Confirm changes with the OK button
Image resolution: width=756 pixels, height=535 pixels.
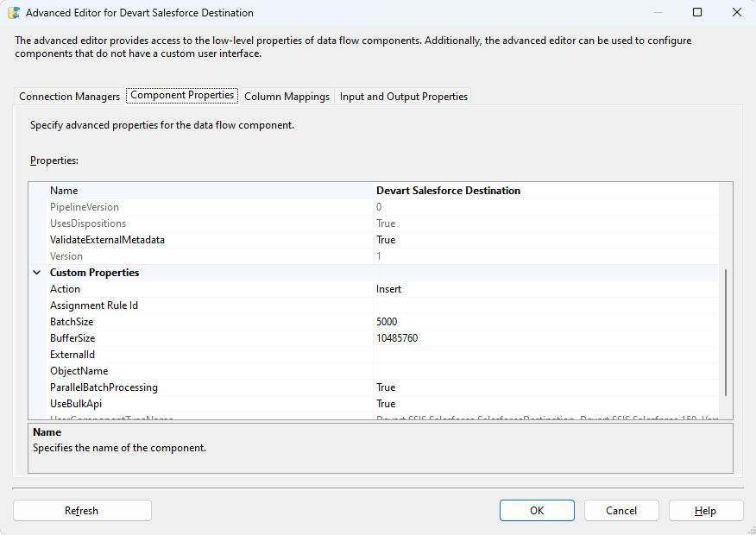click(537, 511)
